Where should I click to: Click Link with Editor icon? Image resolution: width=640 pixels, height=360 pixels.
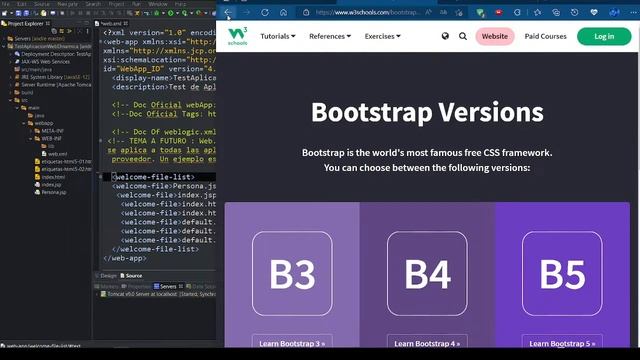(x=62, y=31)
